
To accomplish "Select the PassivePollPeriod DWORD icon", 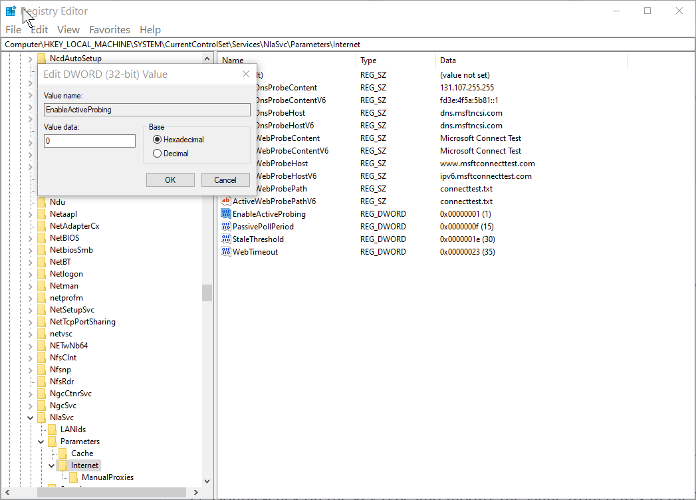I will pyautogui.click(x=226, y=226).
